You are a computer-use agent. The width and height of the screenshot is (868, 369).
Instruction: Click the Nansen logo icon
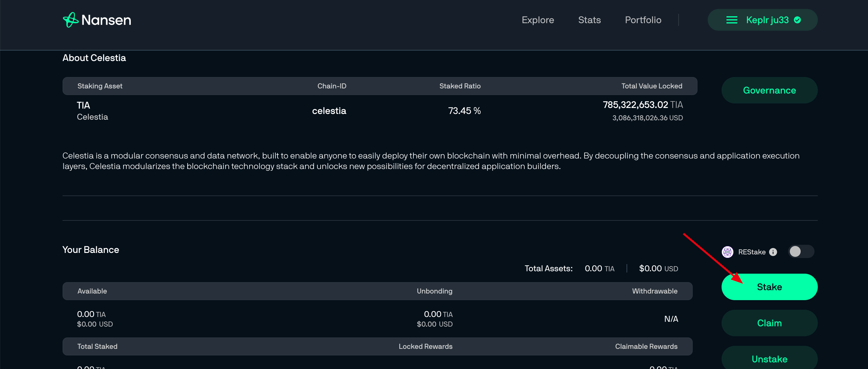(x=71, y=20)
